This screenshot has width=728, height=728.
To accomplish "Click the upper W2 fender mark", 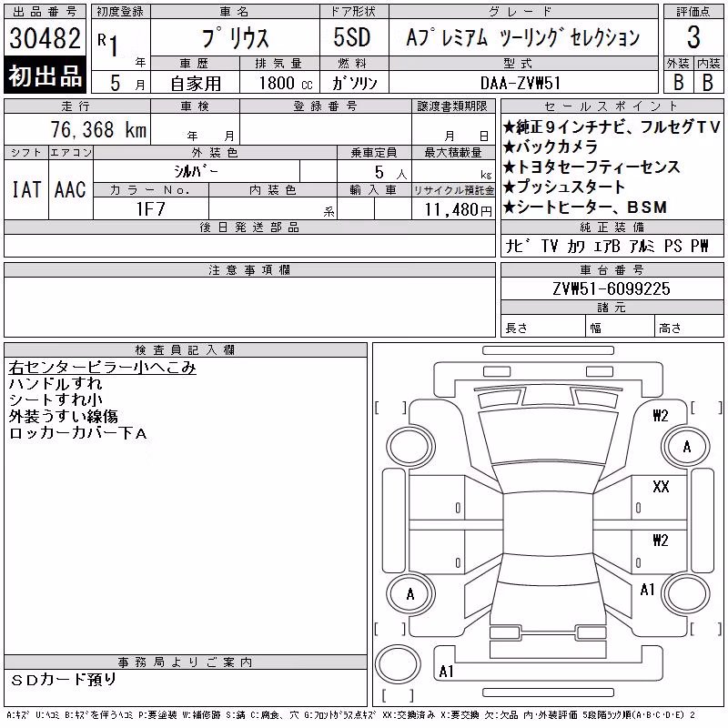I will point(661,415).
